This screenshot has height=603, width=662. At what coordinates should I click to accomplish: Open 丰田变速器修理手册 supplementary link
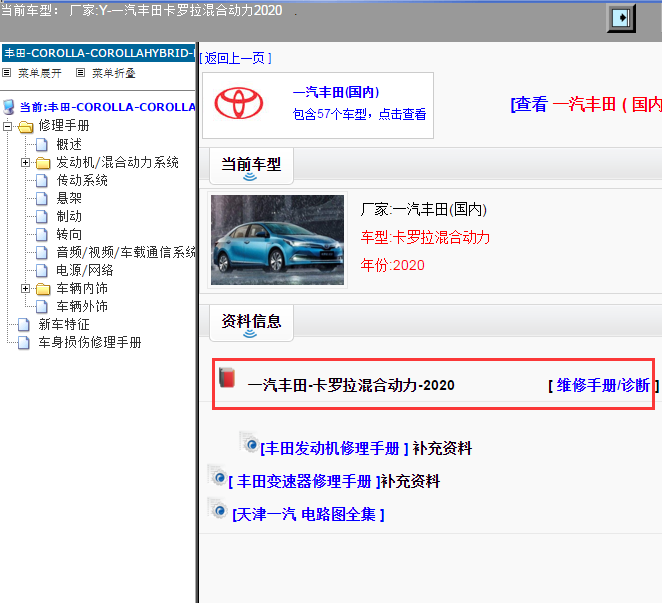(304, 481)
